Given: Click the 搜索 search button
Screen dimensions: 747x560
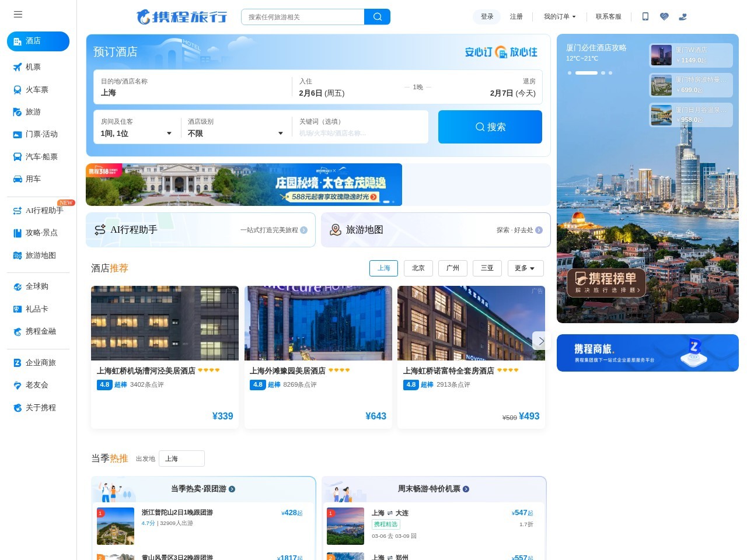Looking at the screenshot, I should tap(490, 127).
